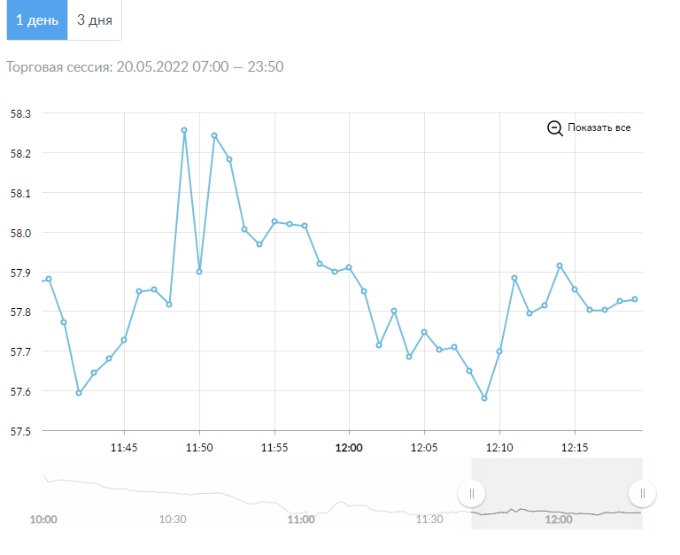Click the first data point on the left
The height and width of the screenshot is (555, 680).
(48, 279)
